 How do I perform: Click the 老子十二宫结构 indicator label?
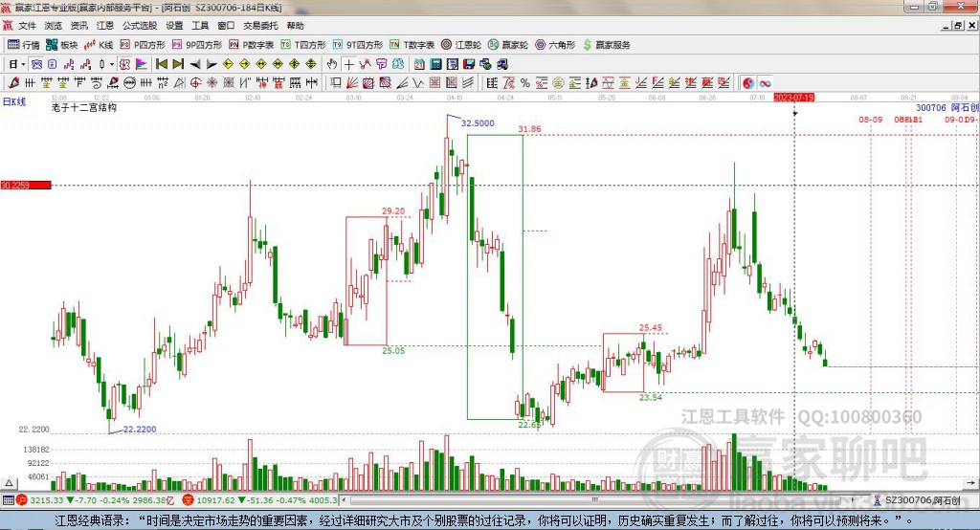click(84, 107)
